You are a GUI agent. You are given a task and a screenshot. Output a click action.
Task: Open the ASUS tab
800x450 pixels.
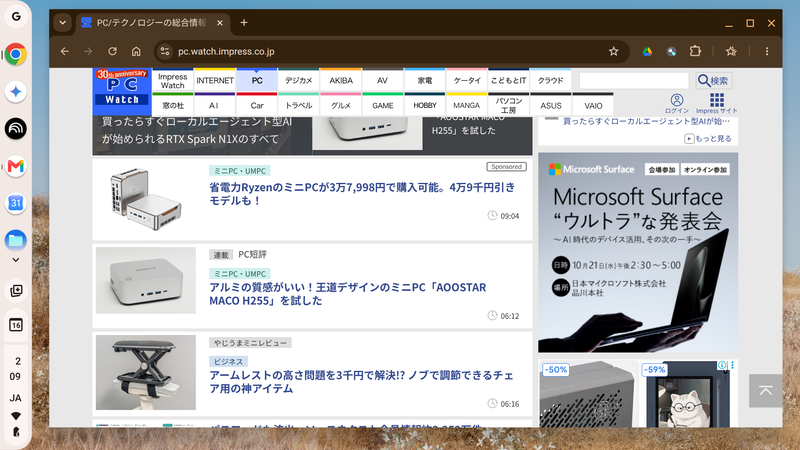point(551,105)
